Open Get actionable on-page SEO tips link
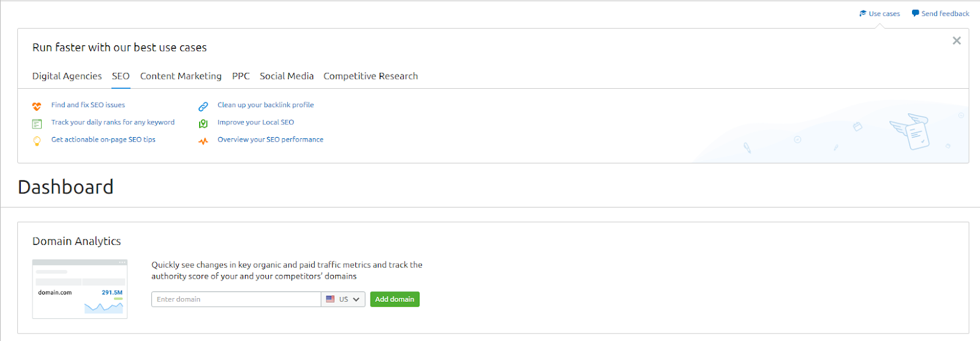The width and height of the screenshot is (980, 341). click(x=104, y=140)
